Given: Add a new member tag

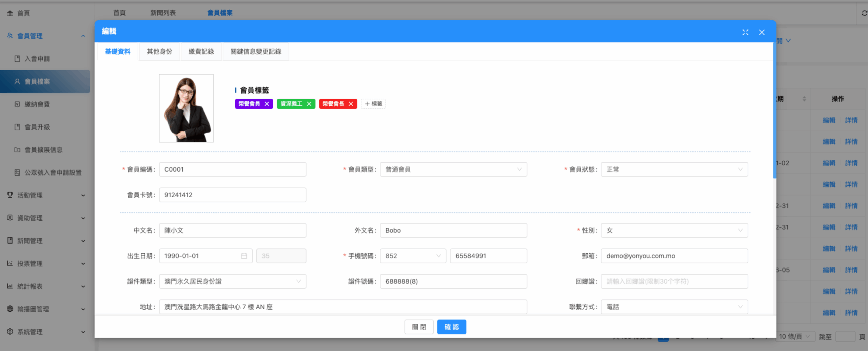Looking at the screenshot, I should point(373,104).
